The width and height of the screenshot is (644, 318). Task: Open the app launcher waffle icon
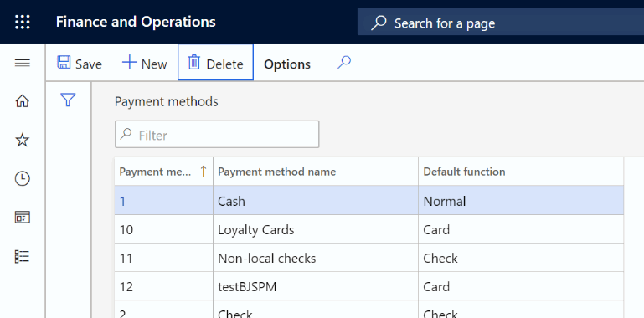[22, 22]
